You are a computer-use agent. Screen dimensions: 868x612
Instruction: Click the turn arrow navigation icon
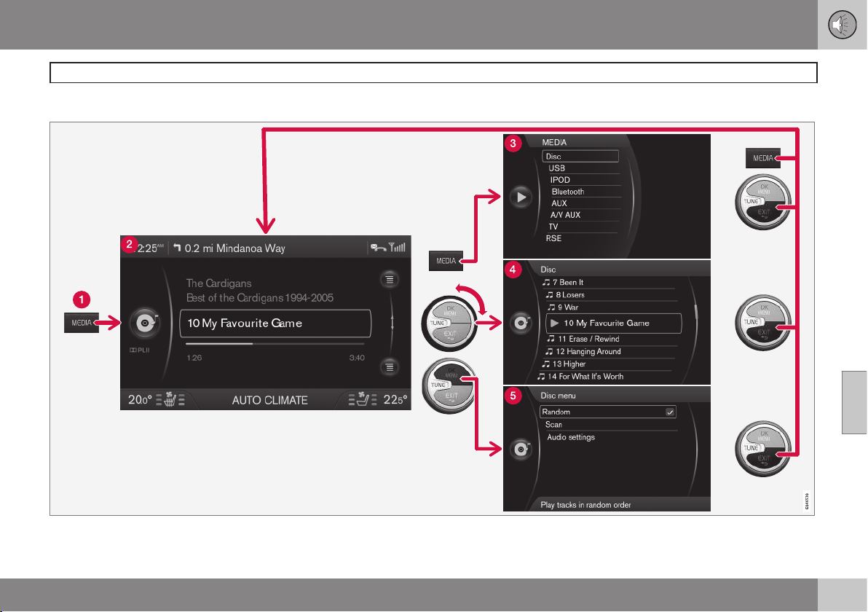tap(177, 248)
